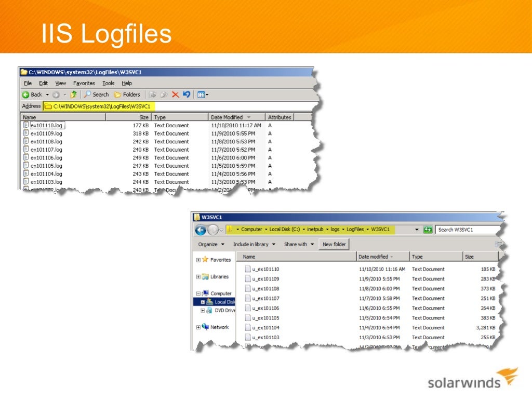Screen dimensions: 532x399
Task: Open the Edit menu
Action: pyautogui.click(x=43, y=83)
